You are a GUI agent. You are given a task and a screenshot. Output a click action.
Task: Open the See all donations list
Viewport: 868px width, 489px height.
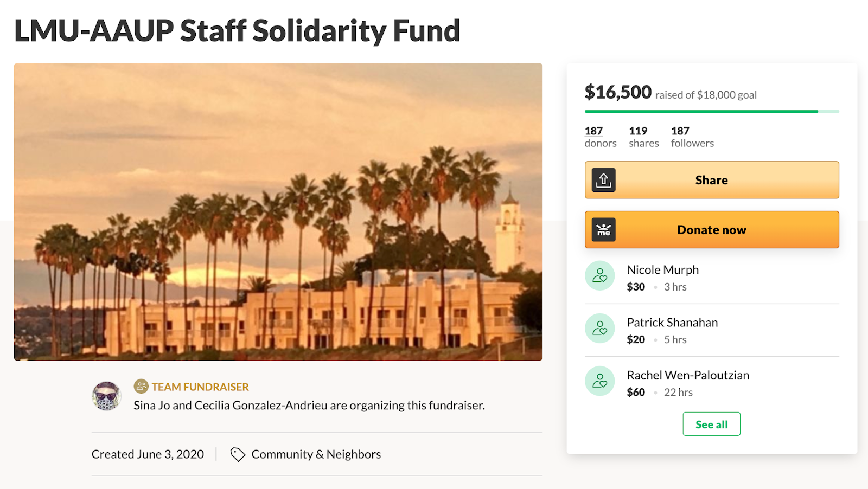[x=711, y=424]
